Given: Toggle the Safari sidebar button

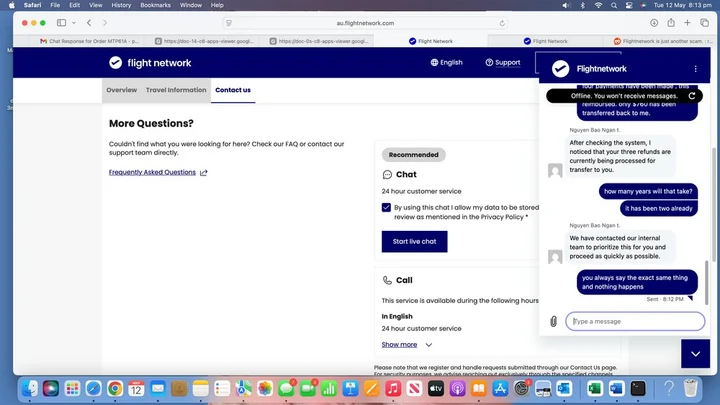Looking at the screenshot, I should click(x=61, y=22).
